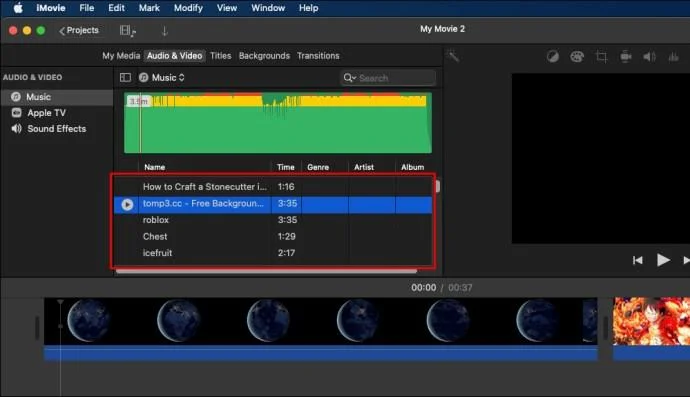Sort the list by Album column
Viewport: 690px width, 397px height.
point(412,167)
